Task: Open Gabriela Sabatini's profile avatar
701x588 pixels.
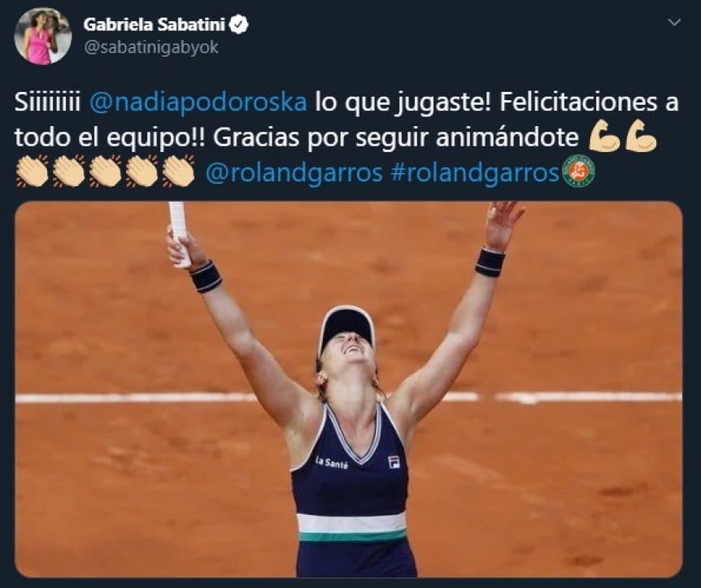Action: point(43,37)
